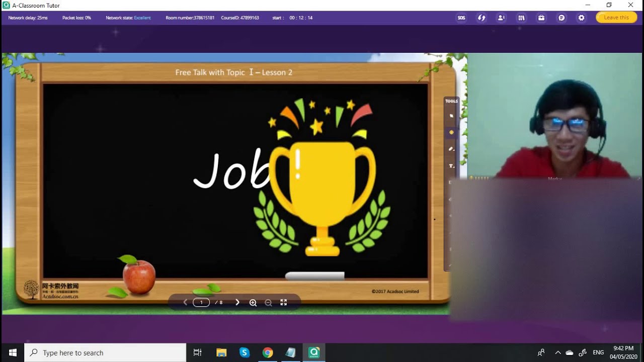Click the SOS help icon

[461, 18]
